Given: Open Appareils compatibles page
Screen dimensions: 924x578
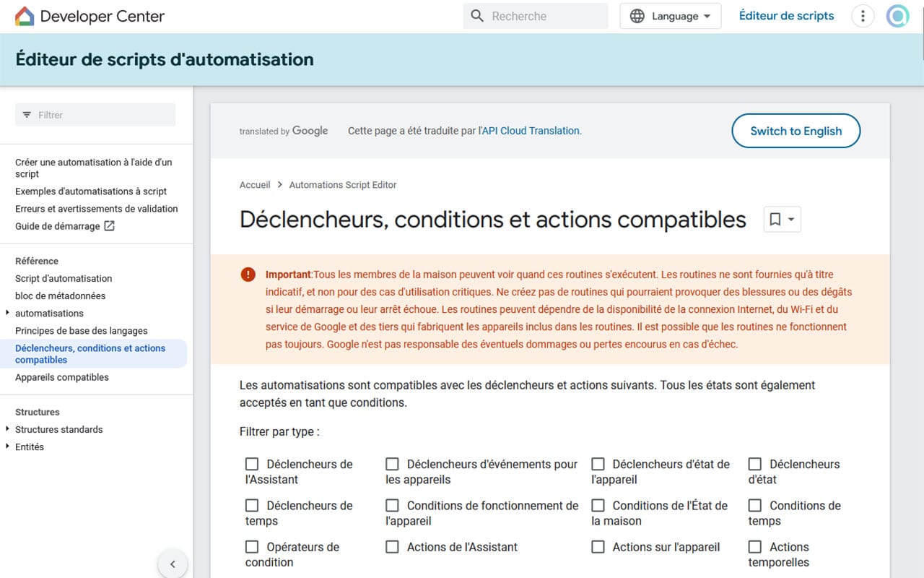Looking at the screenshot, I should (62, 377).
